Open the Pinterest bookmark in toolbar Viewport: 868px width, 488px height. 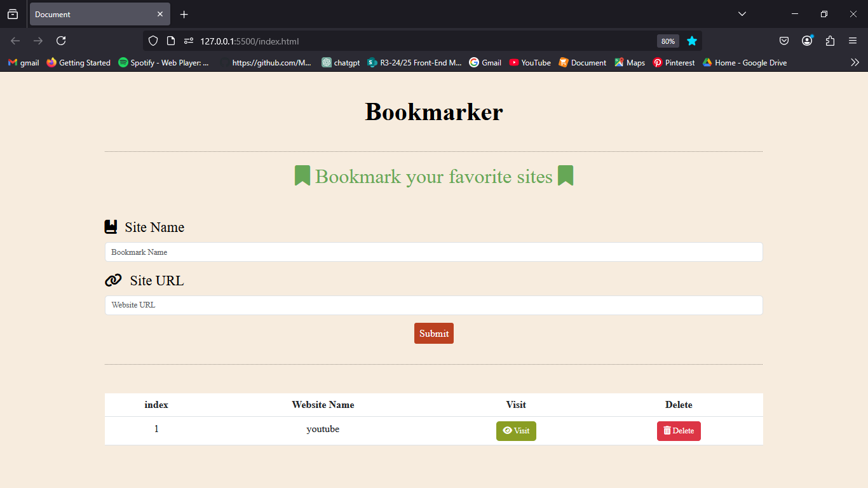coord(674,62)
